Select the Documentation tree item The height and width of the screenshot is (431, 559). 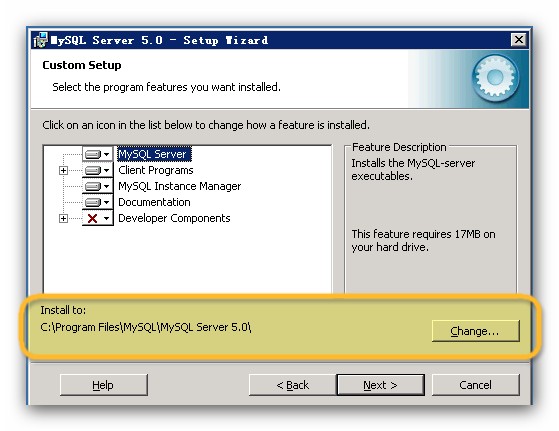point(154,202)
